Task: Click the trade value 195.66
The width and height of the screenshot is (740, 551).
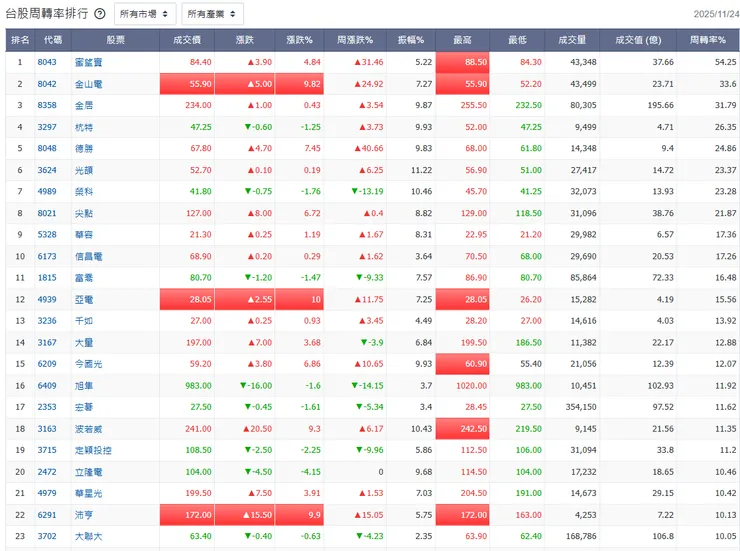Action: (660, 105)
